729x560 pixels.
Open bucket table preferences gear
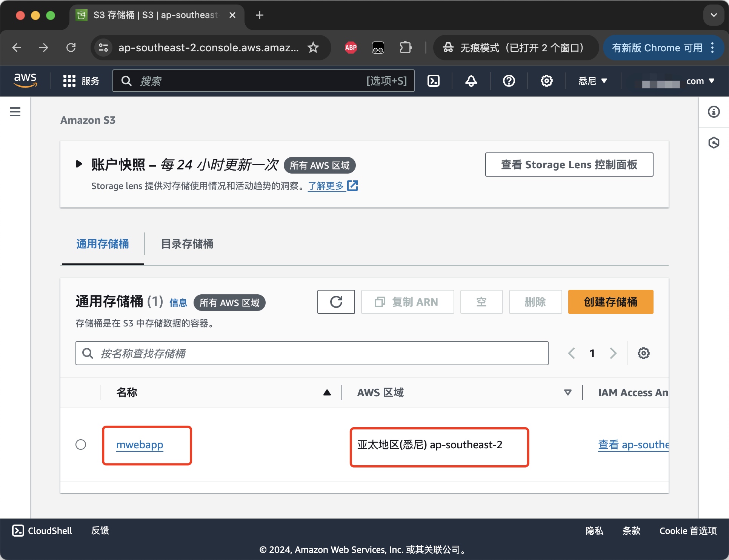(x=643, y=353)
